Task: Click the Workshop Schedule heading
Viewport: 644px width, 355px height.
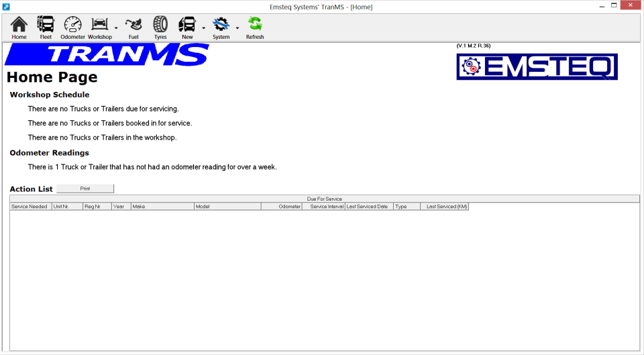Action: pos(50,95)
